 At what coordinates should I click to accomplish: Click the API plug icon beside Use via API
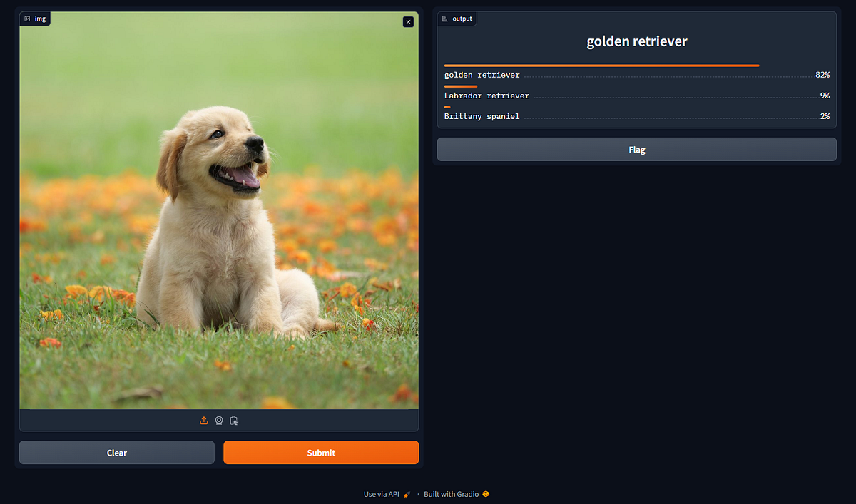pos(407,493)
